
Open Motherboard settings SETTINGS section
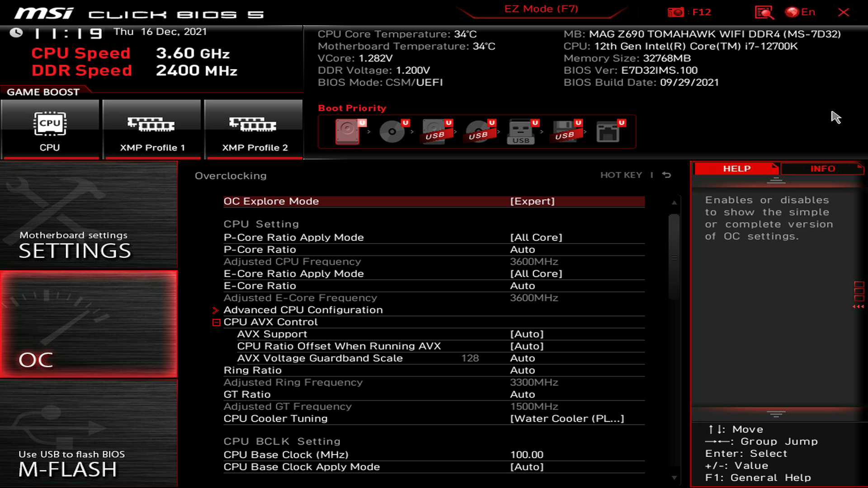point(89,215)
